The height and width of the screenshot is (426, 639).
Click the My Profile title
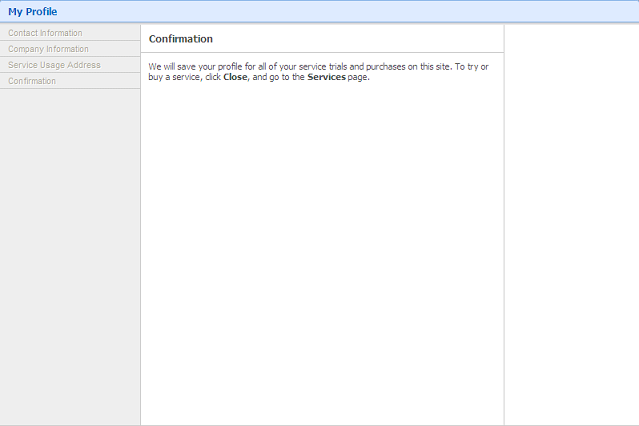tap(33, 11)
